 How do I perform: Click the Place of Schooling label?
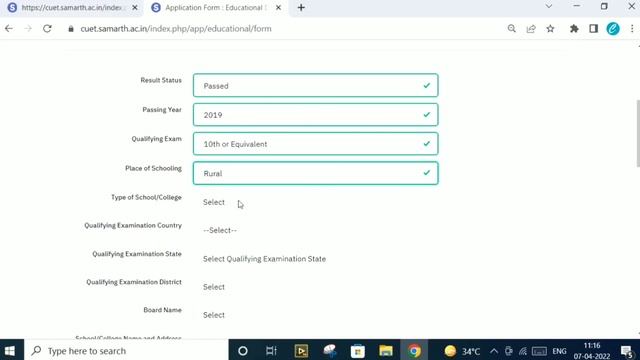153,169
